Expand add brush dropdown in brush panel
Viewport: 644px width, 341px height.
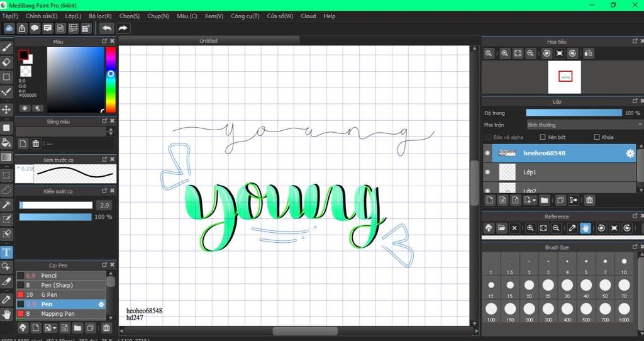click(x=56, y=328)
